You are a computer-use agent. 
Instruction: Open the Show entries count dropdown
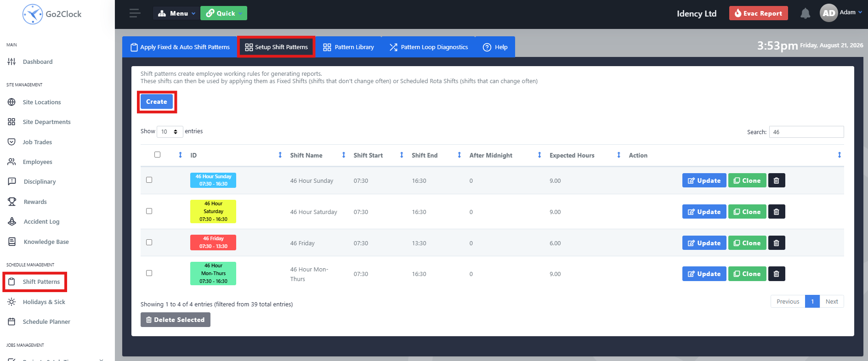coord(170,132)
